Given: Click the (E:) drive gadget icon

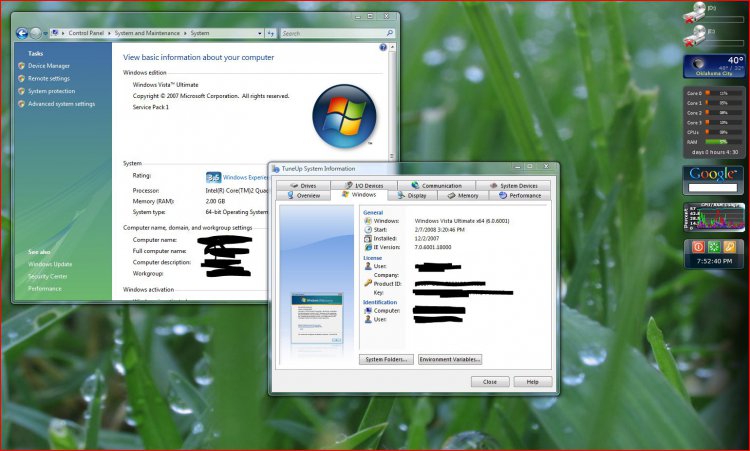Looking at the screenshot, I should [x=694, y=35].
